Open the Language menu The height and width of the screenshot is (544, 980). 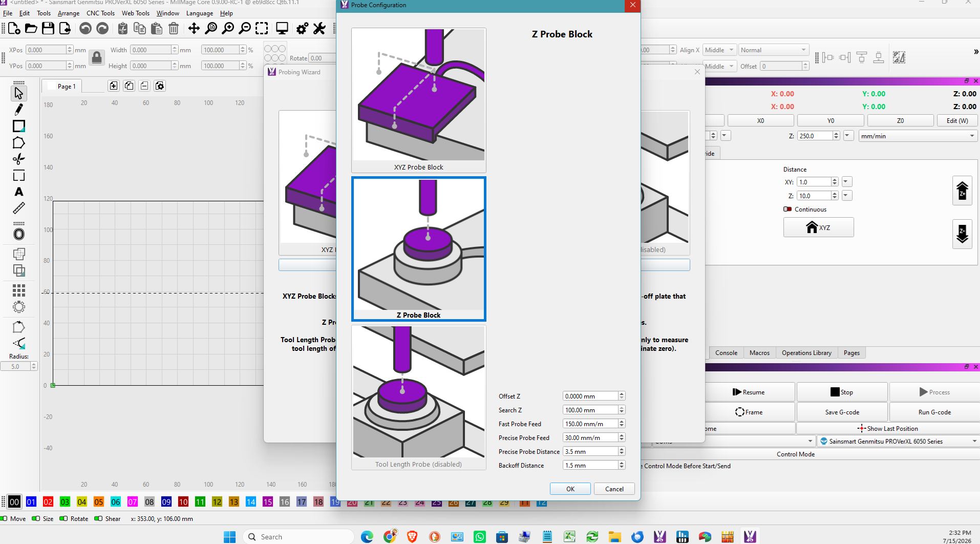pyautogui.click(x=200, y=13)
